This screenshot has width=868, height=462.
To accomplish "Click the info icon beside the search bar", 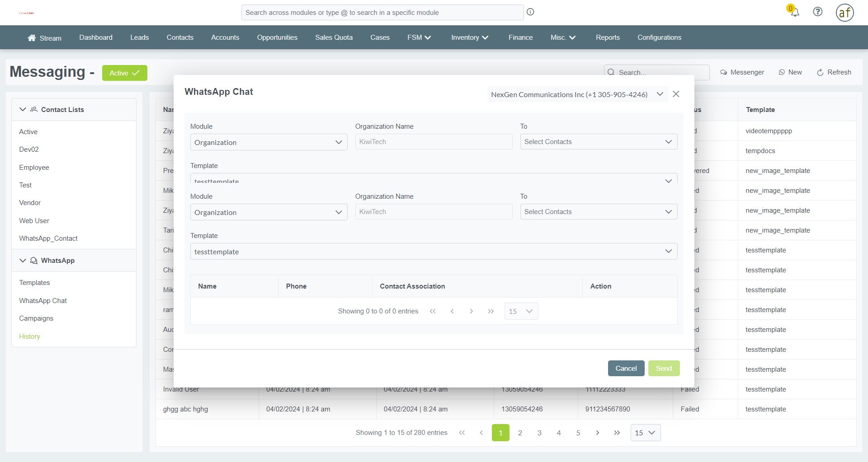I will (530, 12).
